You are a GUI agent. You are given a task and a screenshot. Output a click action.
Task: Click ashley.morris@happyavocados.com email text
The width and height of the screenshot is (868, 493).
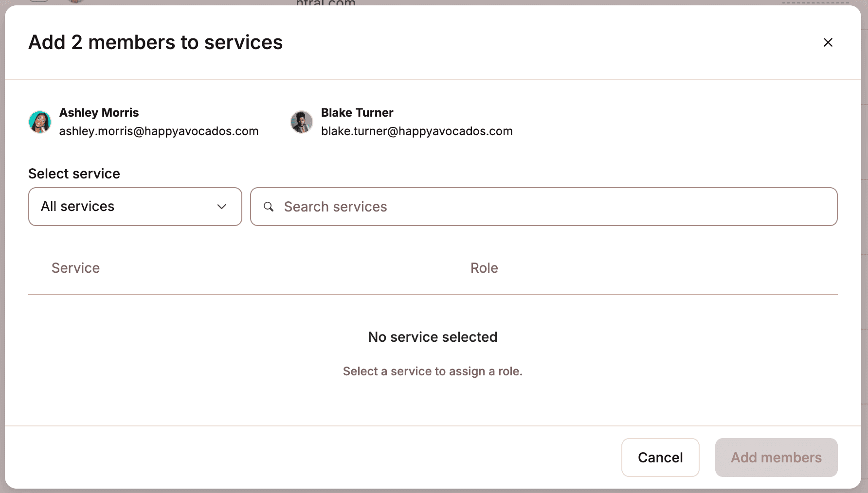click(159, 131)
